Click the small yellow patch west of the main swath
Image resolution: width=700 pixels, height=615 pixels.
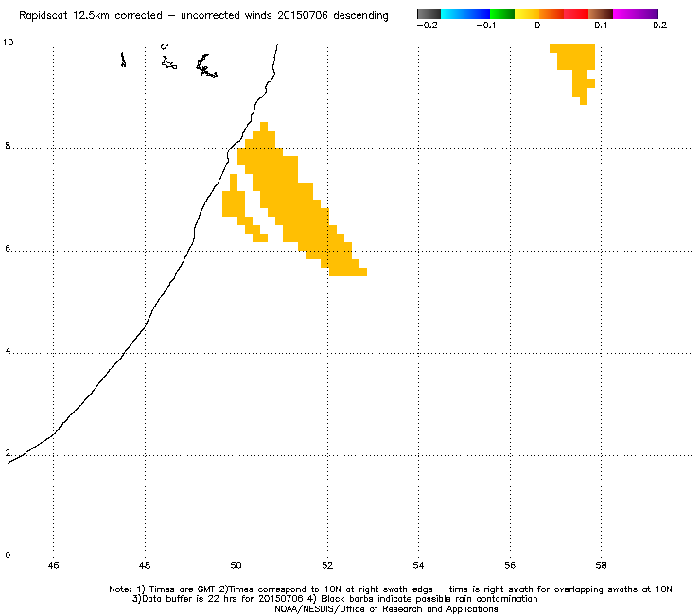coord(234,203)
